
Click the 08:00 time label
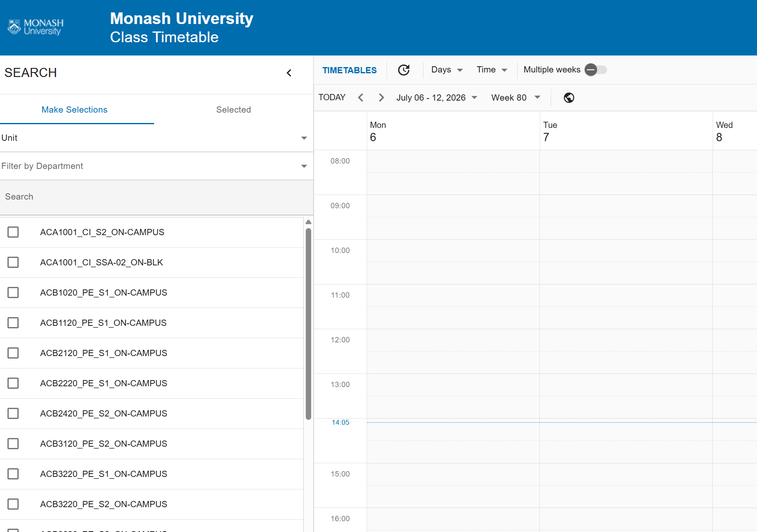[340, 161]
